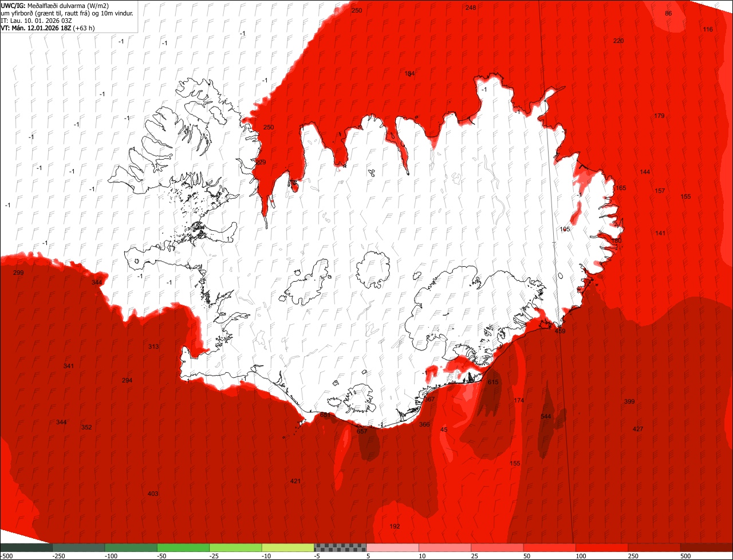
Task: Click the 144 flux value
Action: (645, 172)
